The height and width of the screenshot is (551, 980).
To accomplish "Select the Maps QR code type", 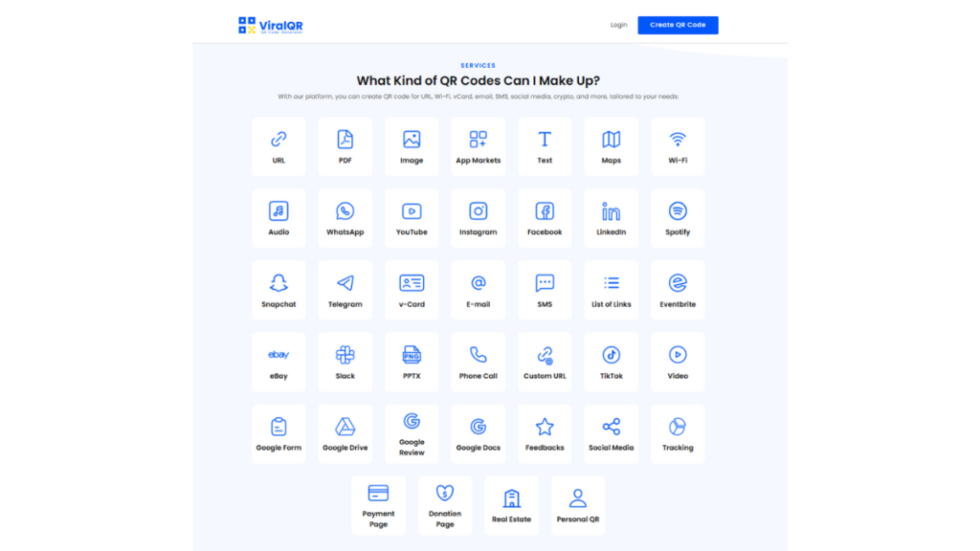I will pos(612,146).
